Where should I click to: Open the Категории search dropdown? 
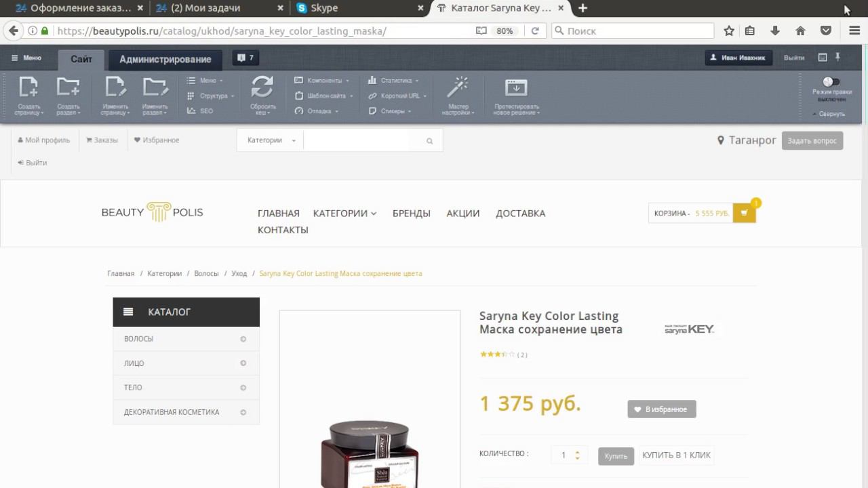click(271, 140)
